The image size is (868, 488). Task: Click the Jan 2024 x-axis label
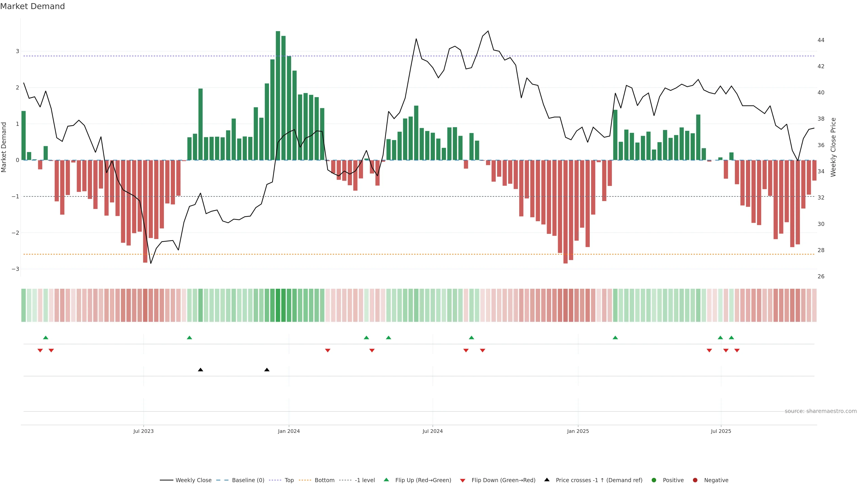coord(289,431)
